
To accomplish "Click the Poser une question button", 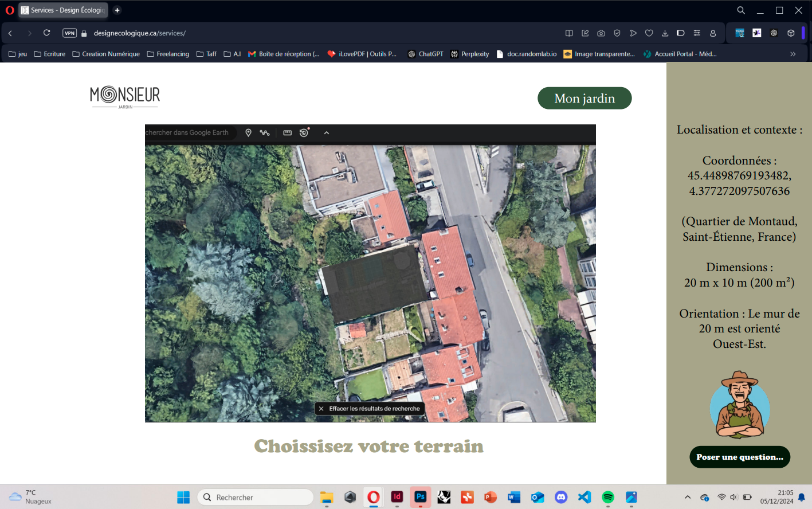I will [x=739, y=457].
